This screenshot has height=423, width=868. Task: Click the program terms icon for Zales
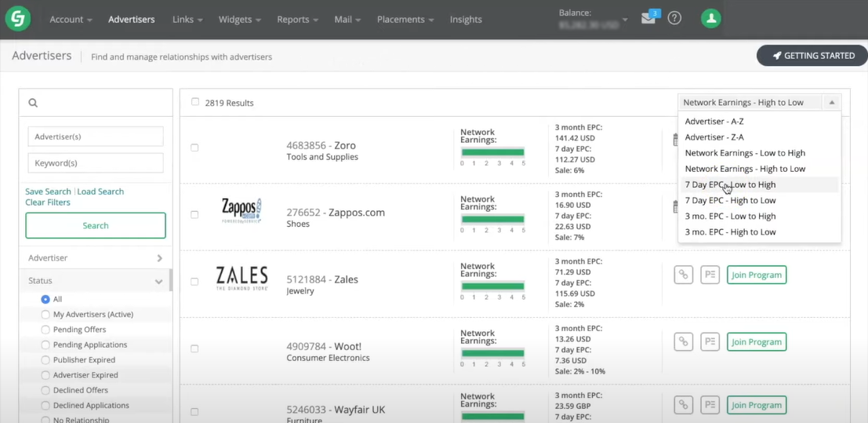710,275
